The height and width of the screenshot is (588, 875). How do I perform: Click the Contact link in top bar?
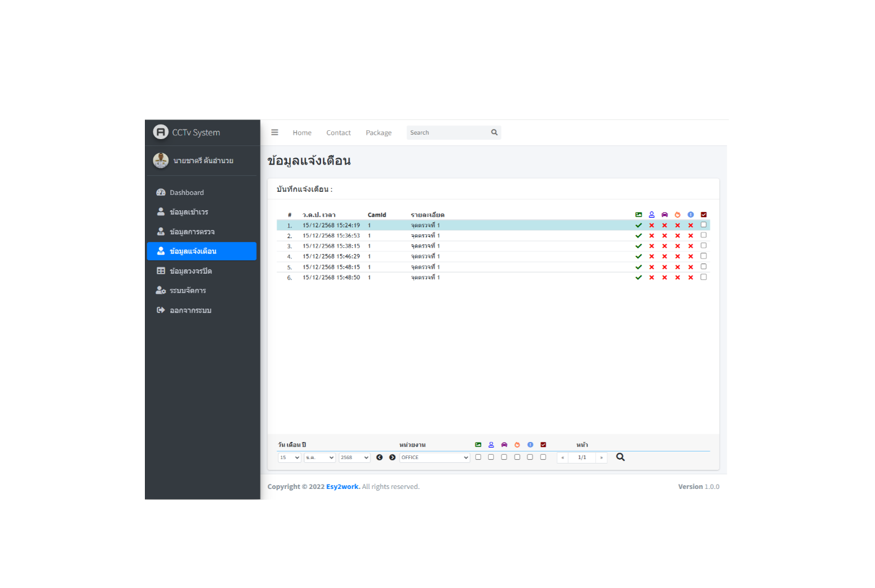(x=338, y=133)
